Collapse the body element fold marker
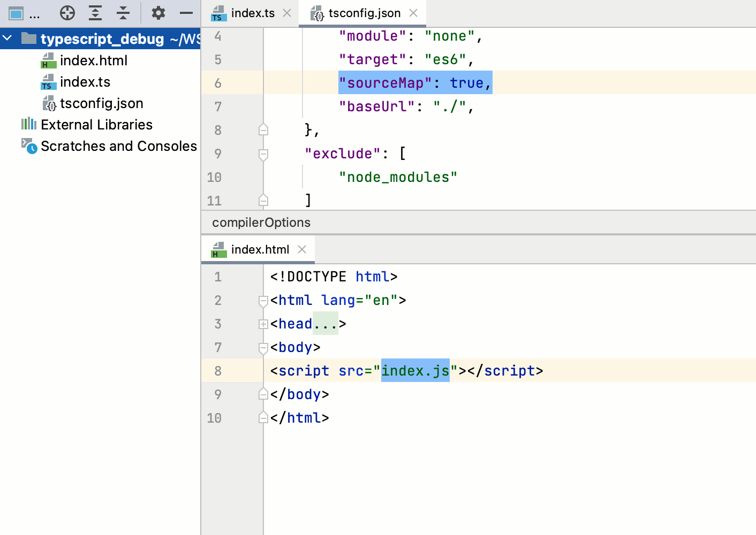756x535 pixels. coord(262,348)
